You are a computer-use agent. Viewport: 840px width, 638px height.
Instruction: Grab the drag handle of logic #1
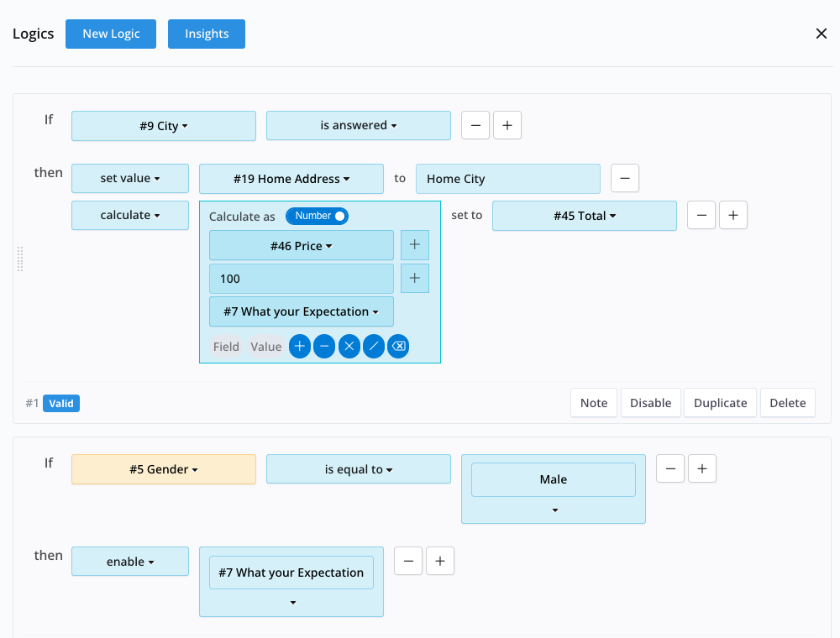[x=20, y=259]
